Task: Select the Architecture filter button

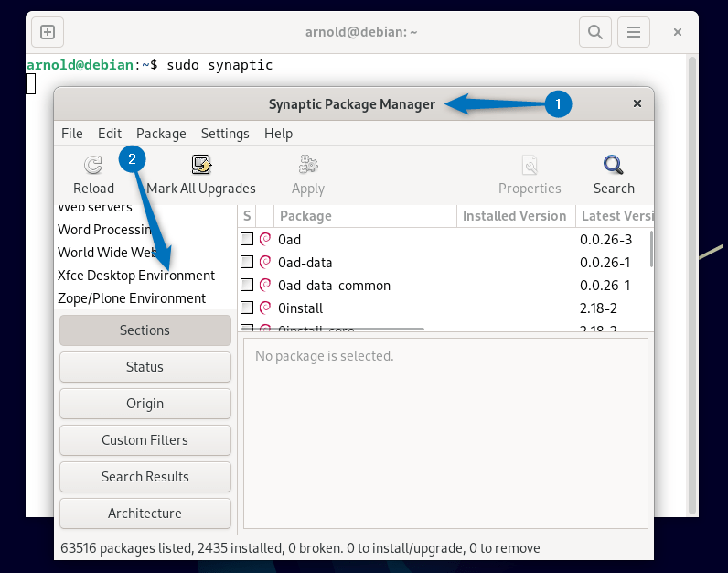Action: click(x=145, y=514)
